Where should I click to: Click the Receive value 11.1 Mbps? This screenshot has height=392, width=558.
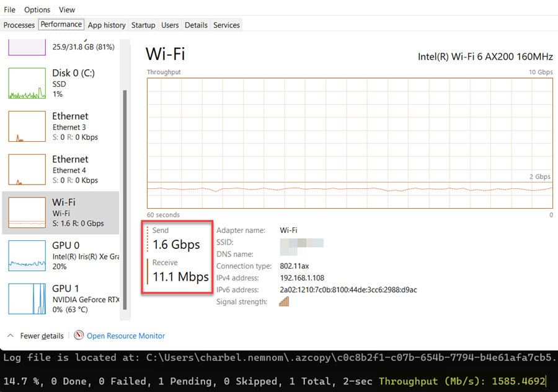180,276
